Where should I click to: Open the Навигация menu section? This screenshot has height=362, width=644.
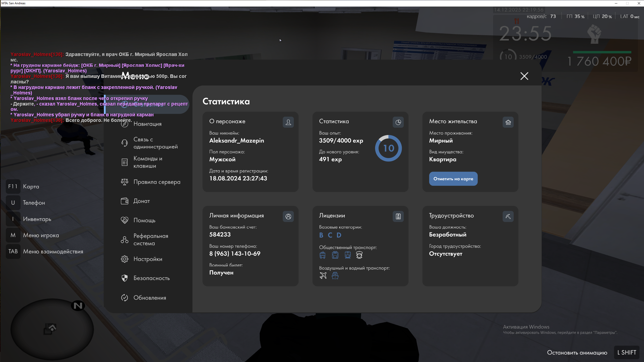(147, 124)
